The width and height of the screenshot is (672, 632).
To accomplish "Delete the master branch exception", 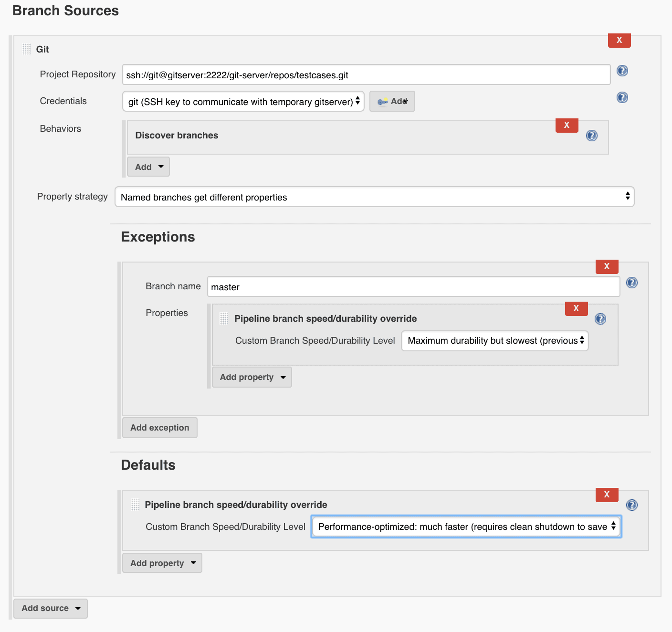I will [607, 266].
